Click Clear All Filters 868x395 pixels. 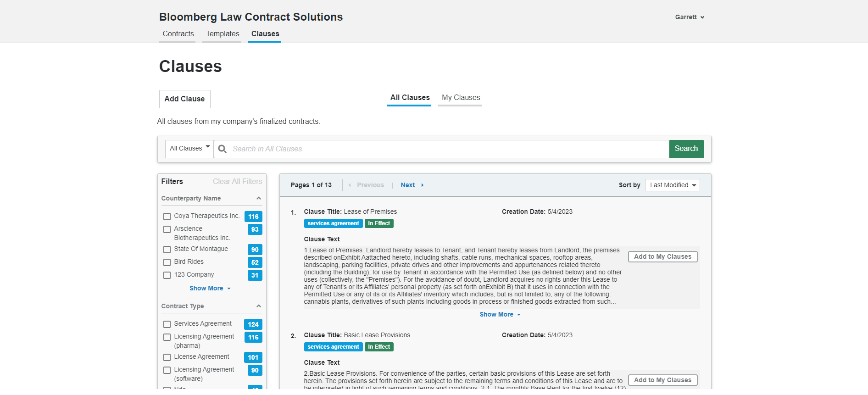[x=237, y=181]
